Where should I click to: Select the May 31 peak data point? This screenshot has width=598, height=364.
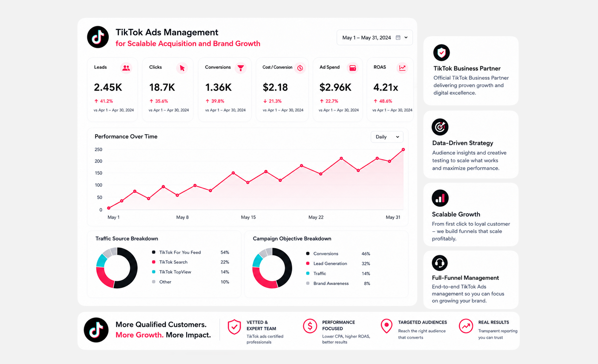403,150
